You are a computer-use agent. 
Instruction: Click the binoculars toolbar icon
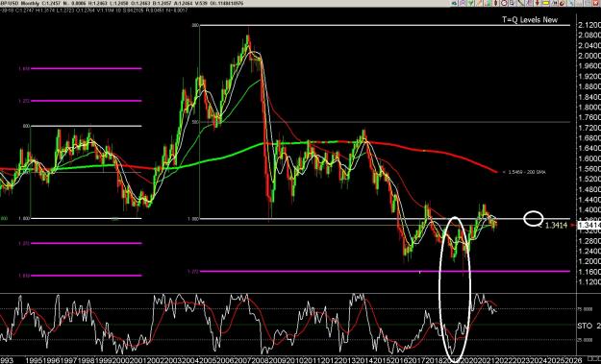pos(554,3)
